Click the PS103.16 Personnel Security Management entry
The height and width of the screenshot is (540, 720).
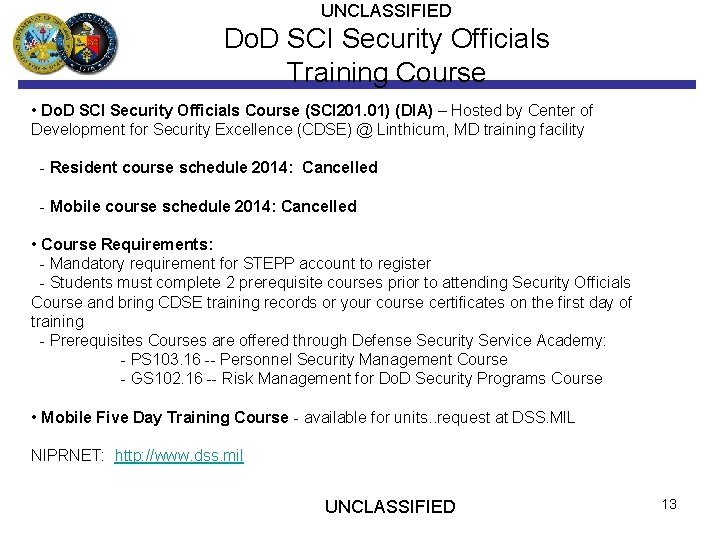click(313, 359)
